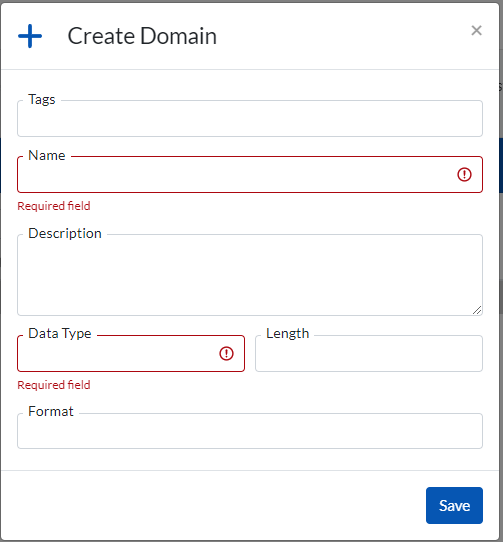Save the new domain
503x542 pixels.
454,505
